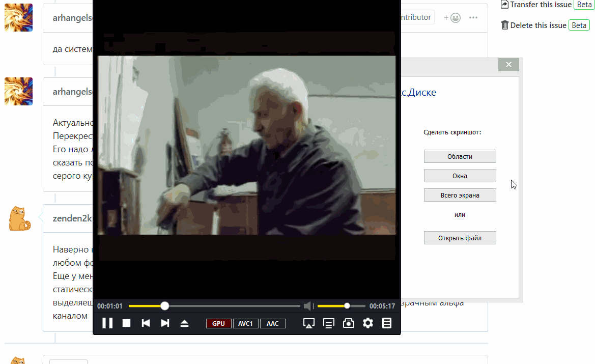Skip to the next track

[x=165, y=323]
